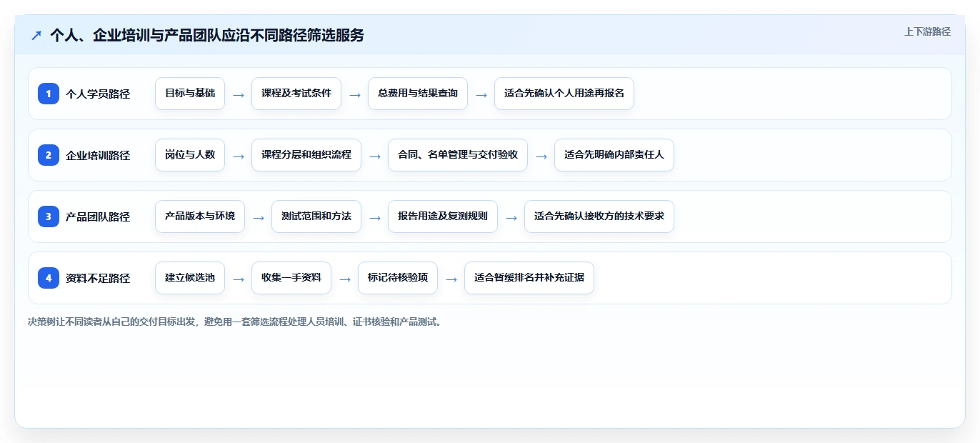980x443 pixels.
Task: Click the 上下游路径 label in the header
Action: [927, 31]
